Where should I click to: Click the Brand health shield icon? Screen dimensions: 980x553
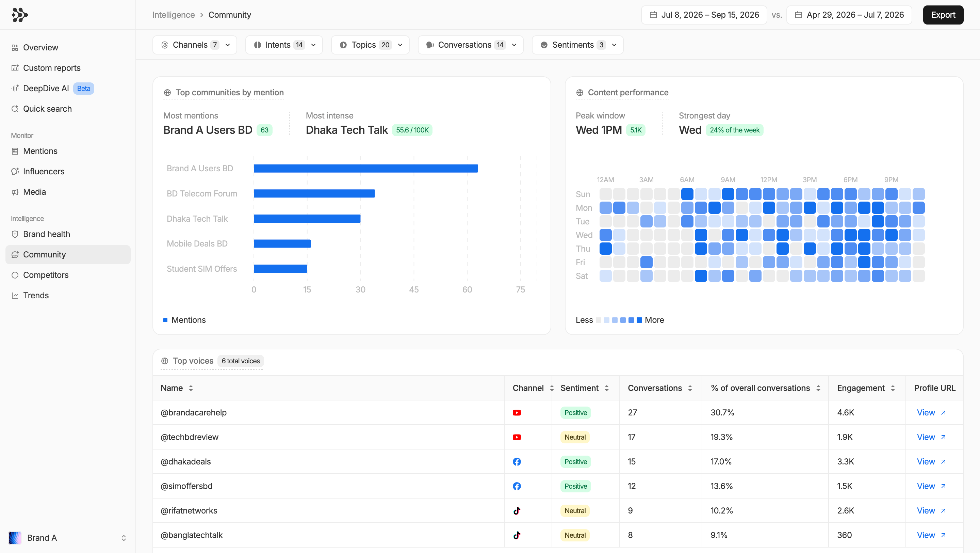[x=15, y=234]
